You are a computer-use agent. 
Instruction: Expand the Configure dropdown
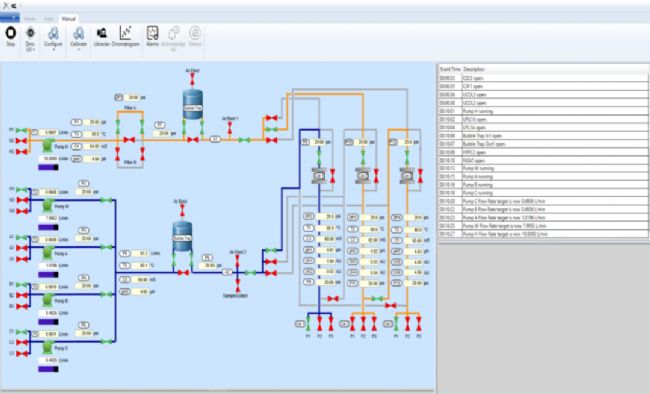tap(53, 39)
